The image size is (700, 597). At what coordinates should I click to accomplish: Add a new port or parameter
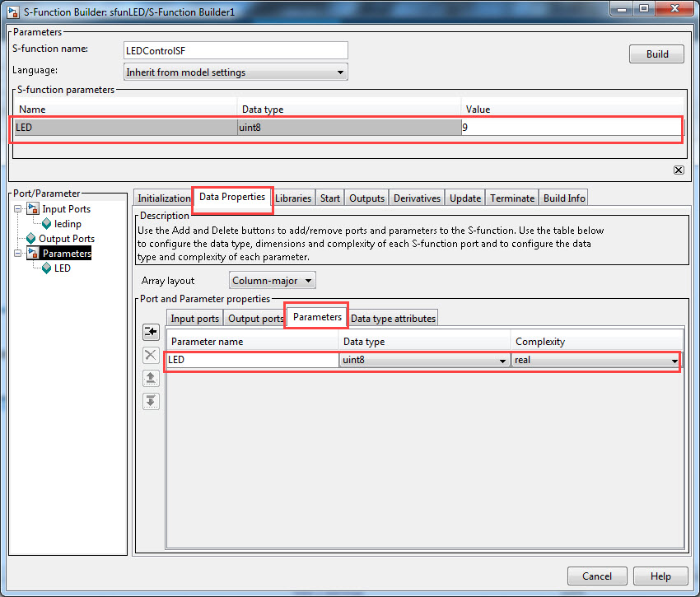[151, 331]
